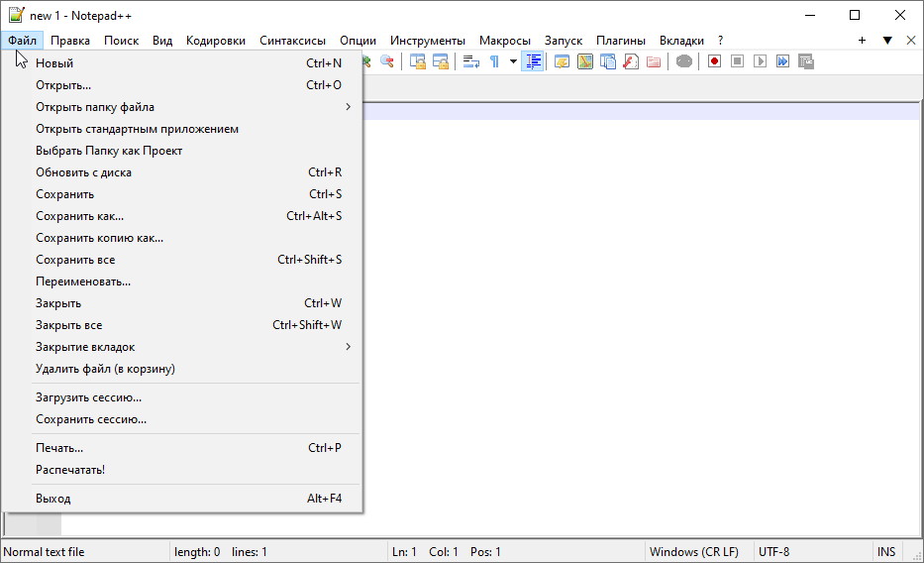Open the Плагины menu
Screen dimensions: 924x563
pos(621,40)
